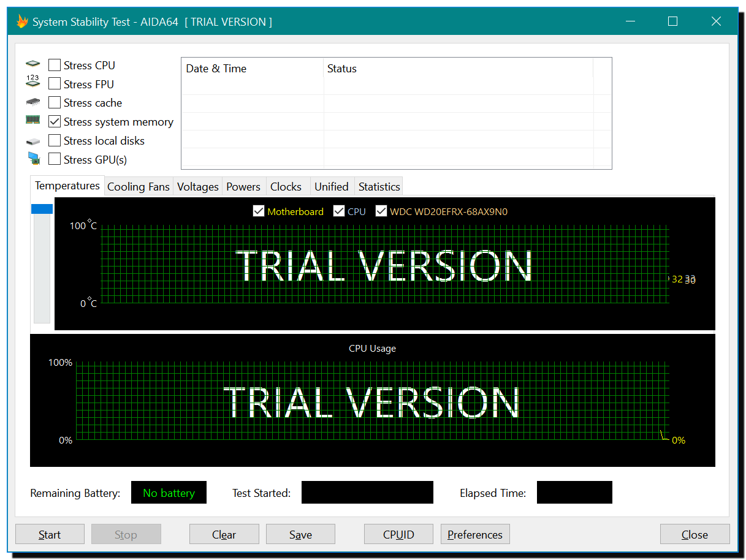The image size is (746, 560).
Task: Switch to the Statistics tab
Action: pyautogui.click(x=379, y=187)
